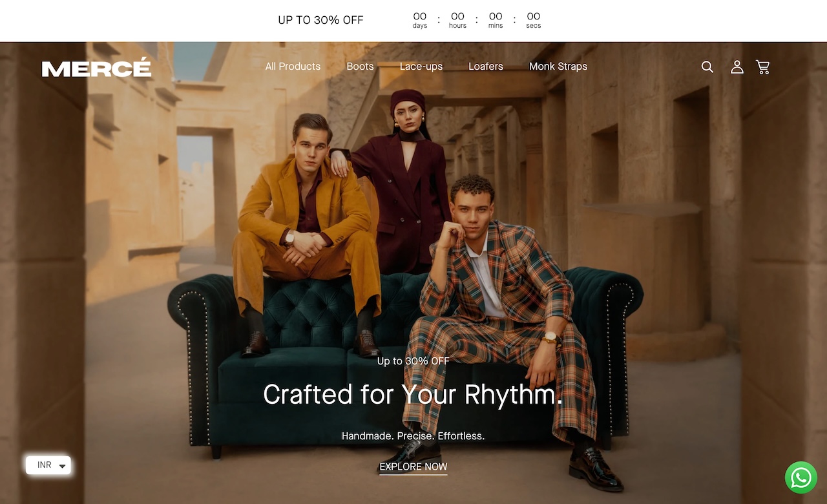Click the countdown days counter
Viewport: 827px width, 504px height.
click(420, 20)
